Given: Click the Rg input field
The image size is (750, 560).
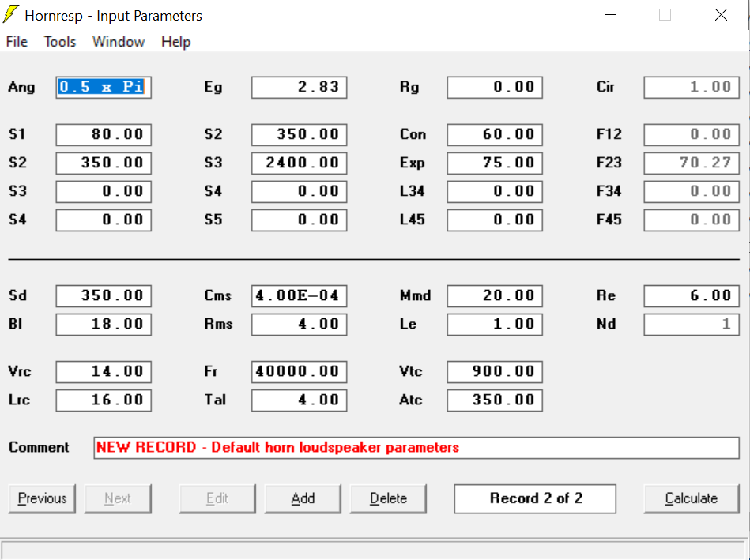Looking at the screenshot, I should pyautogui.click(x=495, y=88).
